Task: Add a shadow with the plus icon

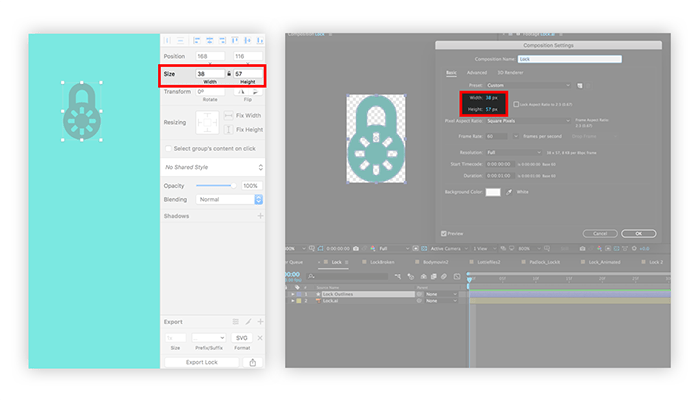Action: coord(260,216)
